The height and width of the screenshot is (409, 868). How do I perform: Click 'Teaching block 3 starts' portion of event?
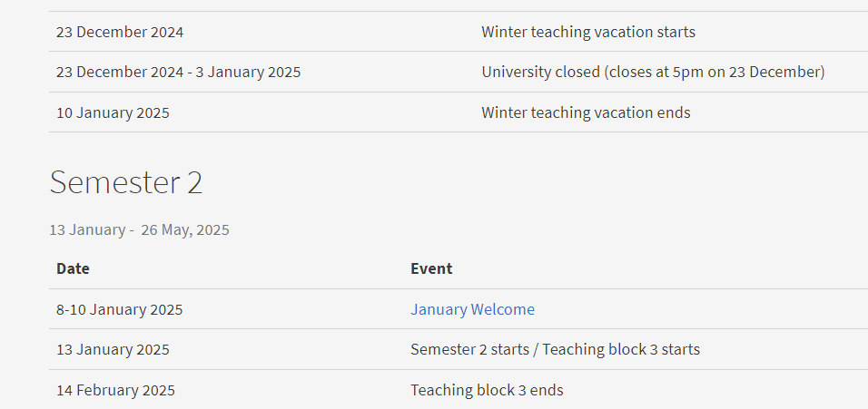pyautogui.click(x=621, y=350)
